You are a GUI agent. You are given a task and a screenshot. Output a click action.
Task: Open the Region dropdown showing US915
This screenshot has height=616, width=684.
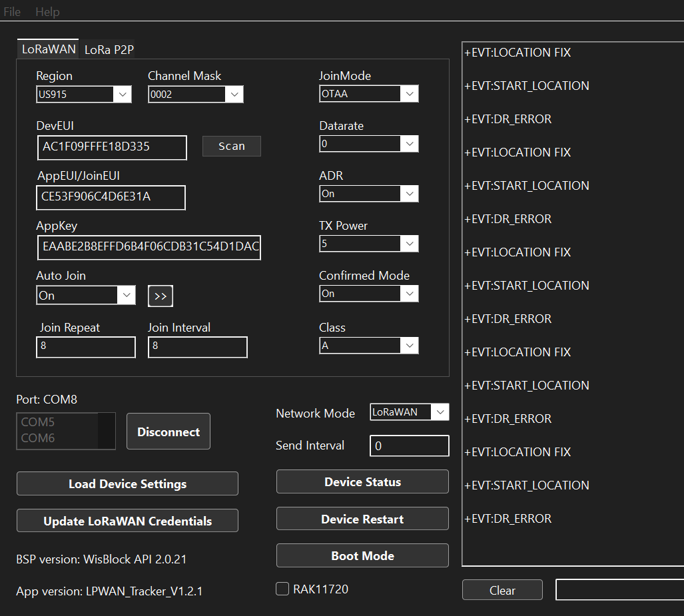[x=83, y=95]
